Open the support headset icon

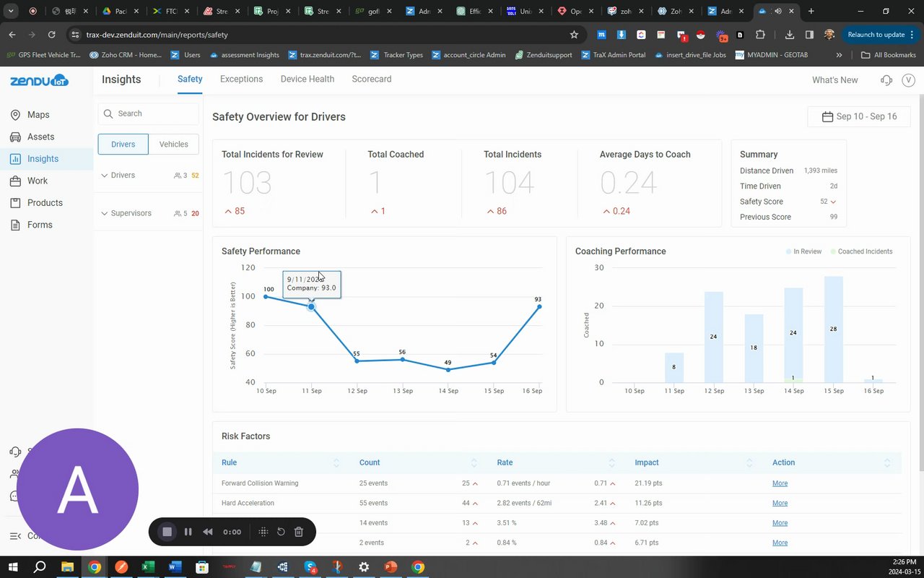[x=886, y=80]
